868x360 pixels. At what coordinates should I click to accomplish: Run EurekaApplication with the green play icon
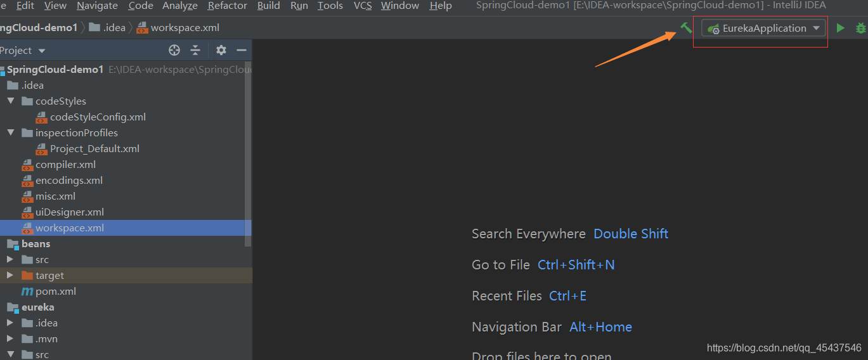point(841,28)
